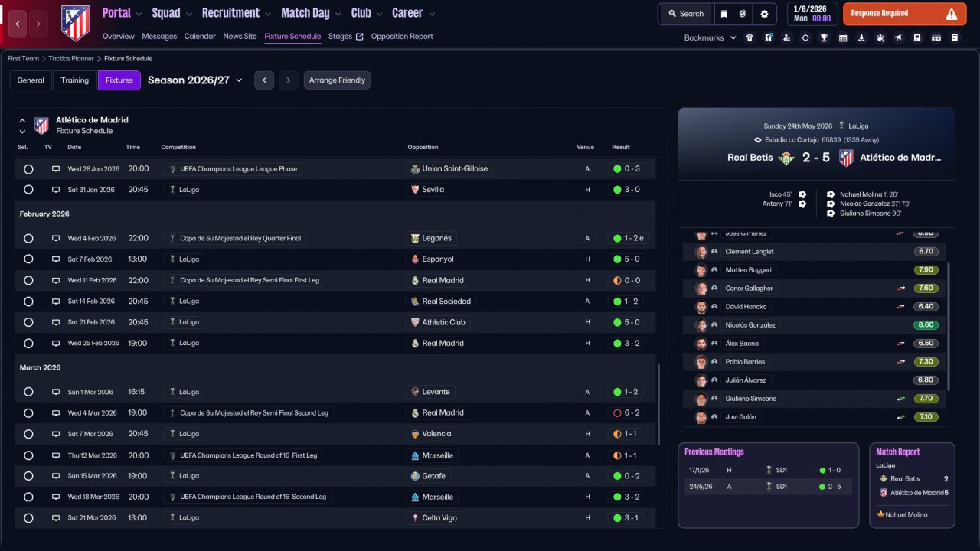
Task: Select the radio button for Union Saint-Gilloise fixture
Action: 28,169
